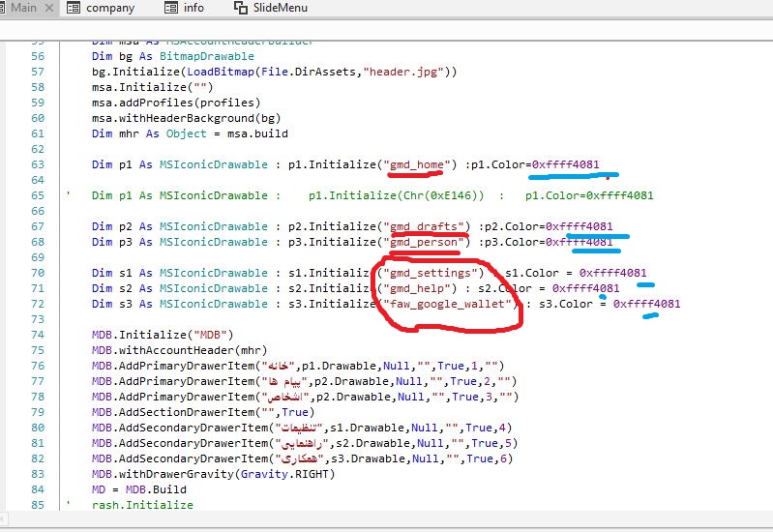
Task: Switch to the SlideMenu tab
Action: 282,8
